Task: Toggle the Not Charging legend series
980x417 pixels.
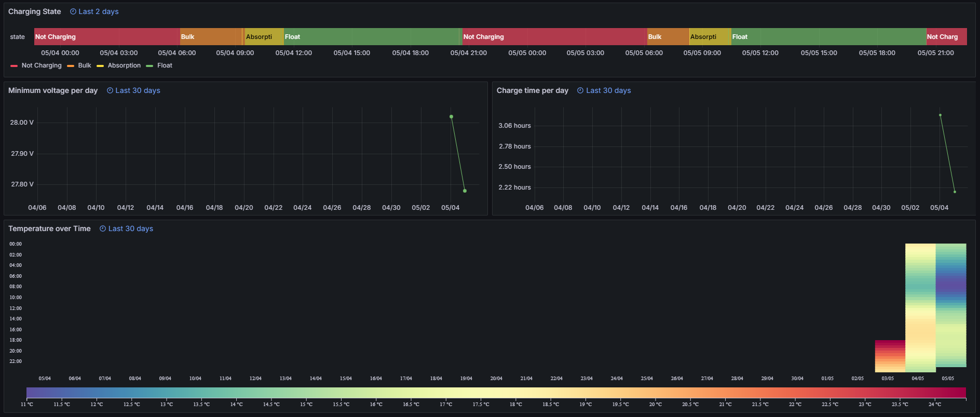Action: [x=41, y=65]
